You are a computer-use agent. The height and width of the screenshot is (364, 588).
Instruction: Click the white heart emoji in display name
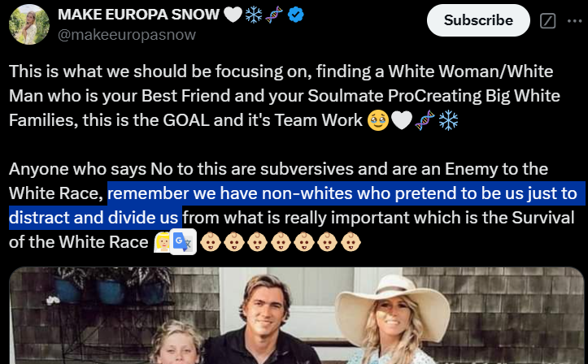[233, 15]
